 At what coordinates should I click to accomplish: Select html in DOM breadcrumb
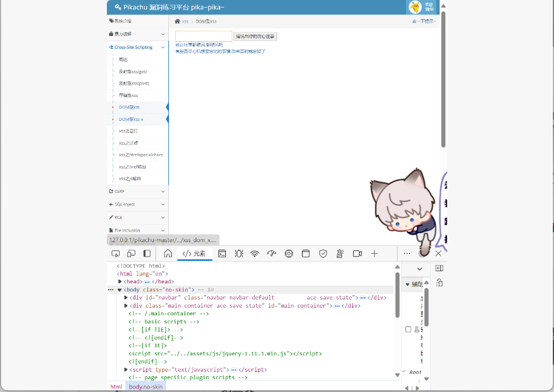116,387
